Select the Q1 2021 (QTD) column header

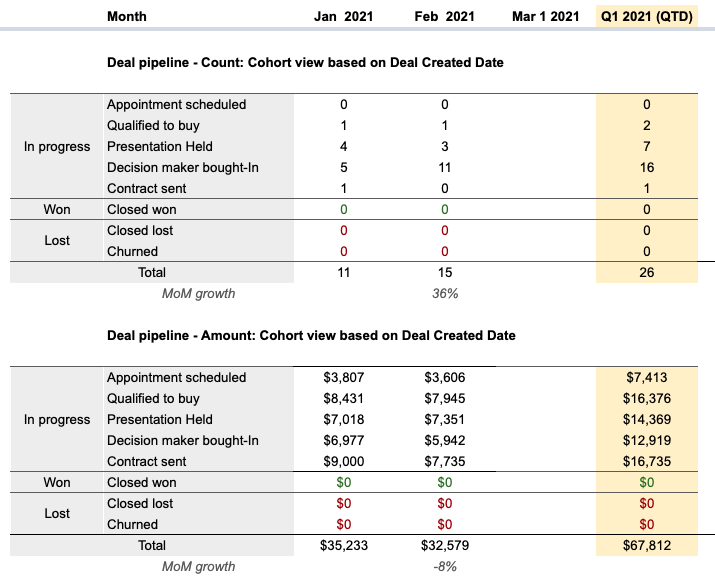click(x=647, y=16)
